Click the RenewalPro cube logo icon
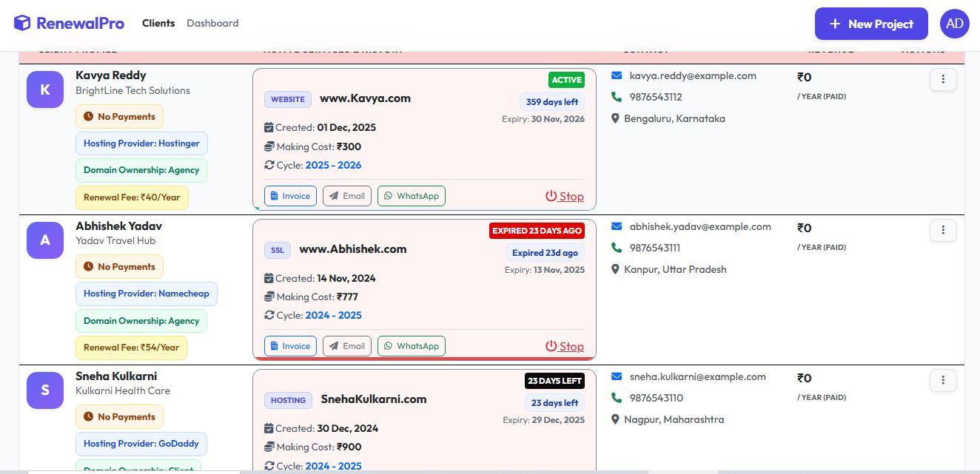This screenshot has height=474, width=980. (22, 24)
